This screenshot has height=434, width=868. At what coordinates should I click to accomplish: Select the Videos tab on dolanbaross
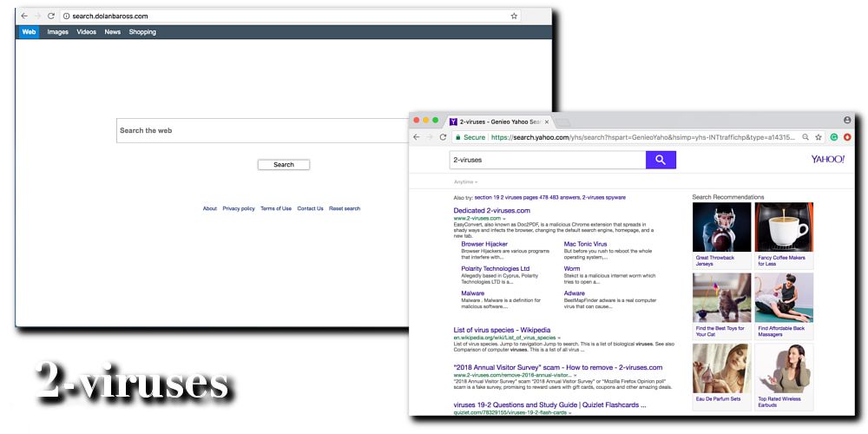coord(86,32)
